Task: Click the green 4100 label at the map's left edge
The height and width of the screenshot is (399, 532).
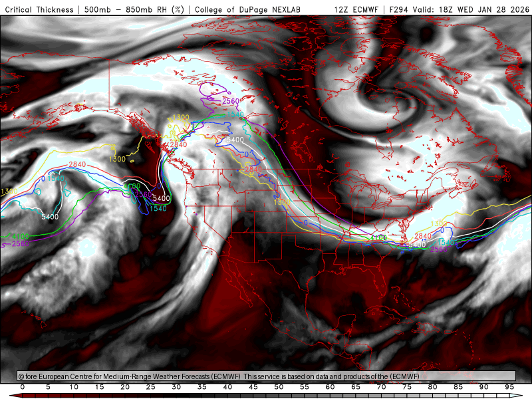Action: click(x=20, y=237)
